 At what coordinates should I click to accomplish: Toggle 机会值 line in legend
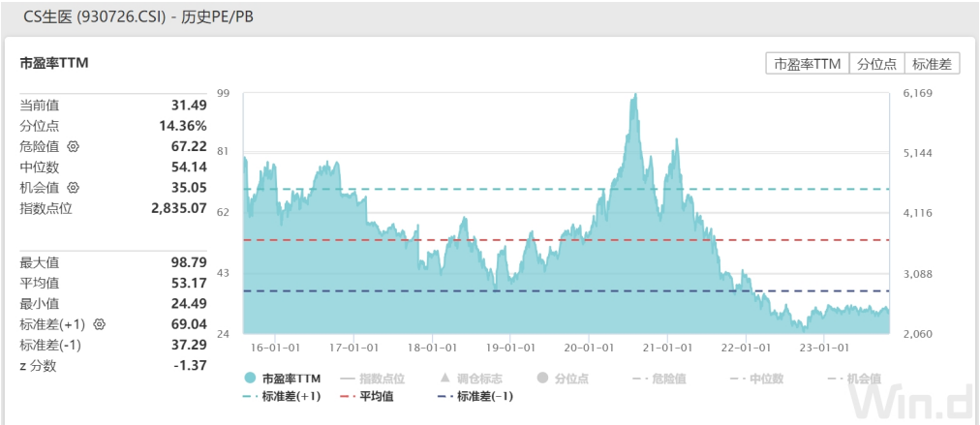pos(854,379)
